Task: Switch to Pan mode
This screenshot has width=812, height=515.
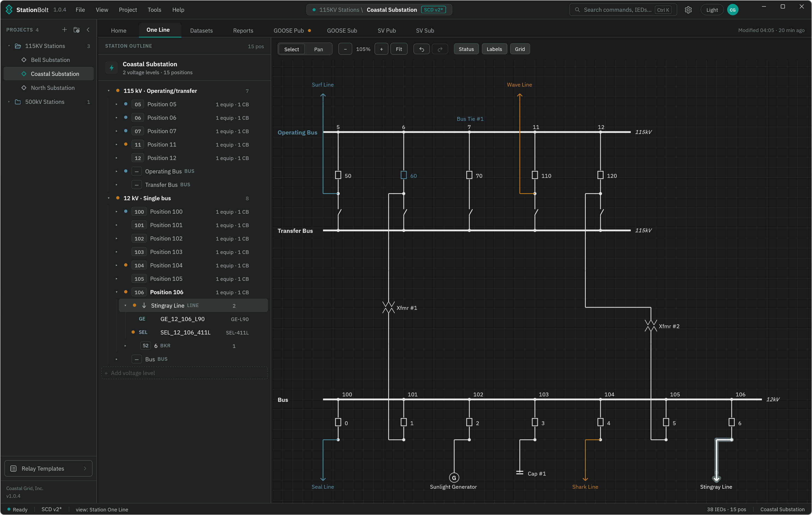Action: click(x=318, y=49)
